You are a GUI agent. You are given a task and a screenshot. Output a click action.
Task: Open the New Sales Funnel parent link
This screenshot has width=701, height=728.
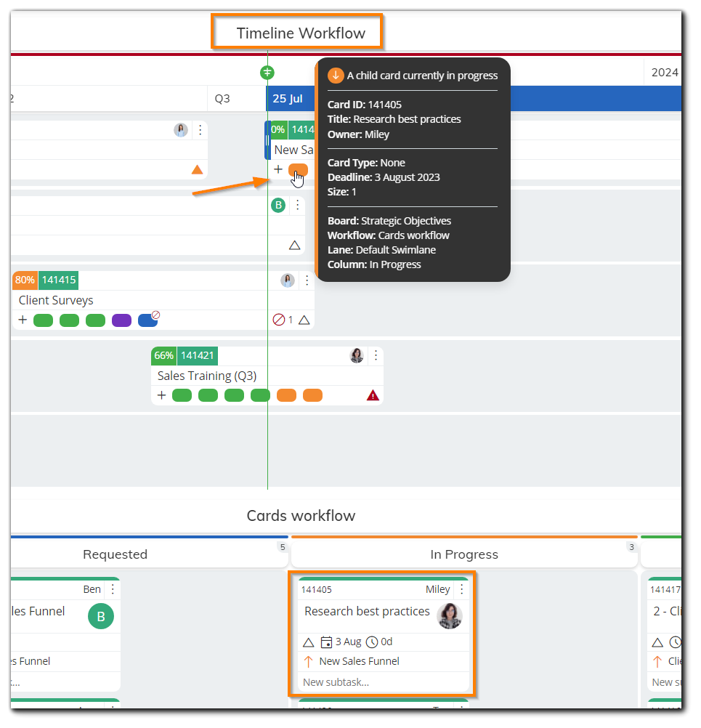[358, 661]
